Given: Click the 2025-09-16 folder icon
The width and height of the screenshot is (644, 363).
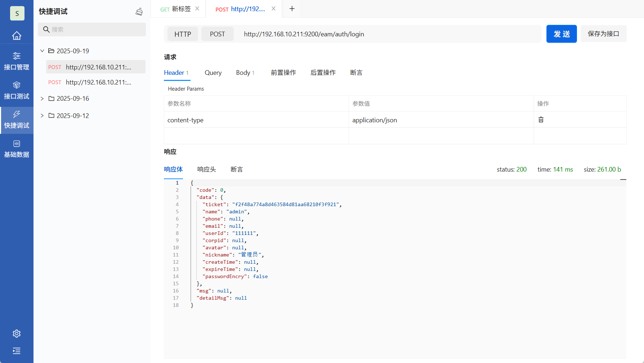Looking at the screenshot, I should pyautogui.click(x=52, y=98).
